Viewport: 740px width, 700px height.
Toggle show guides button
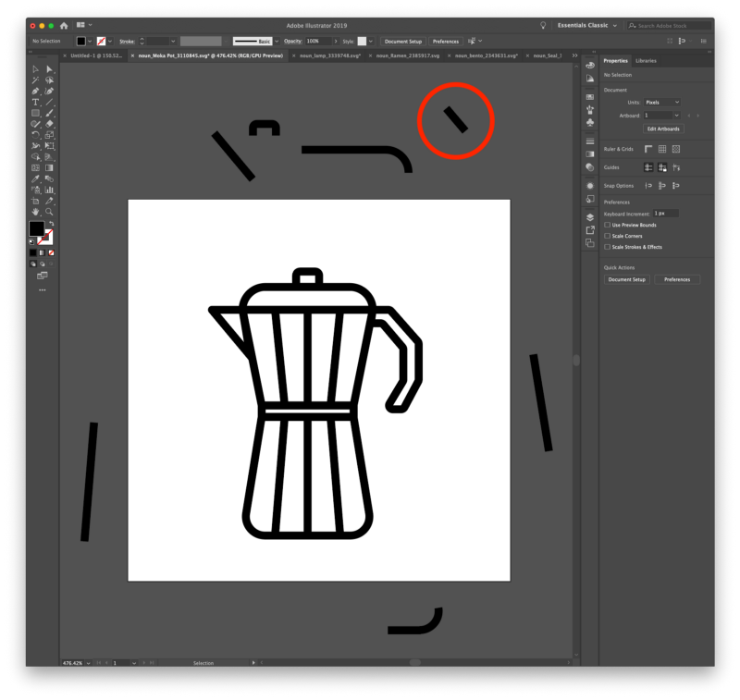(x=648, y=167)
